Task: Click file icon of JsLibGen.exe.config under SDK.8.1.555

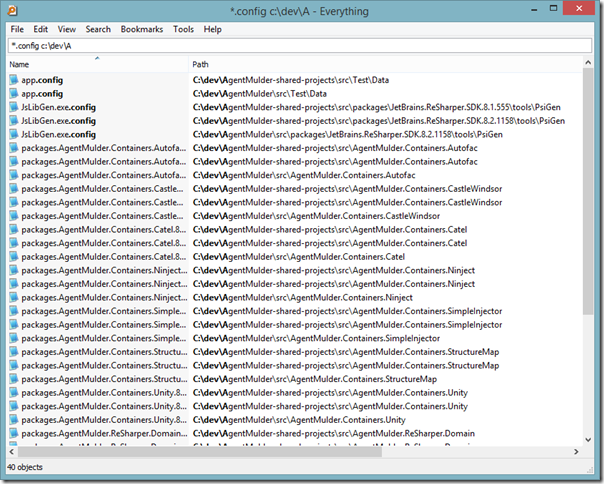Action: (x=14, y=107)
